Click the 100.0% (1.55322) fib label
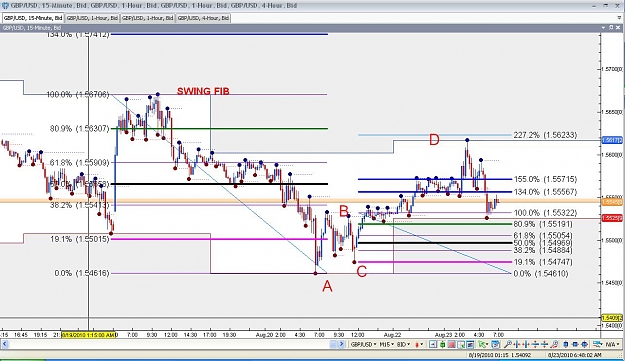625x361 pixels. pos(544,213)
